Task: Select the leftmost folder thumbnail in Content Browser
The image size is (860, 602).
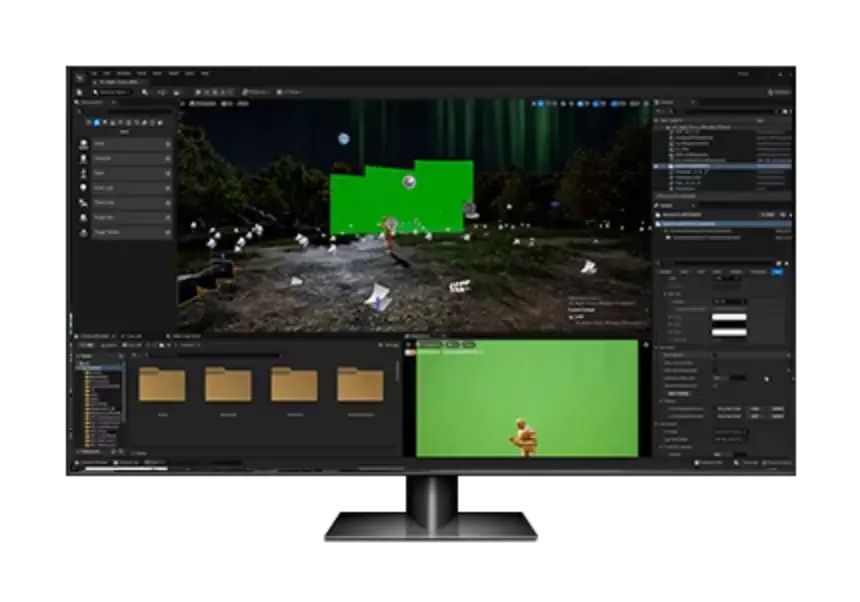Action: (162, 385)
